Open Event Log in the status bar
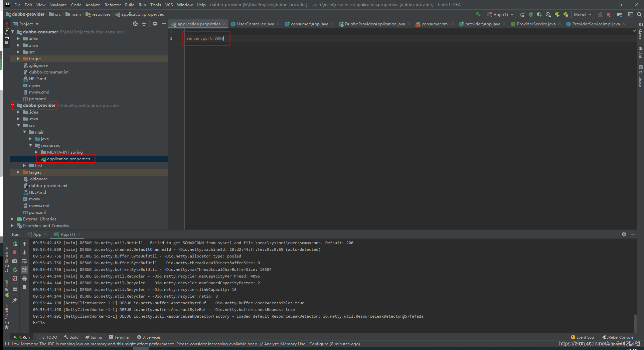Image resolution: width=644 pixels, height=350 pixels. 582,337
